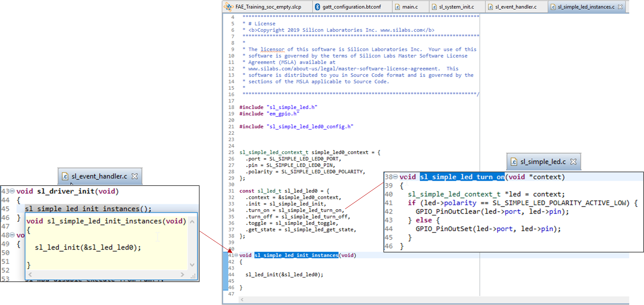
Task: Click the '} else {' line 43
Action: [424, 220]
